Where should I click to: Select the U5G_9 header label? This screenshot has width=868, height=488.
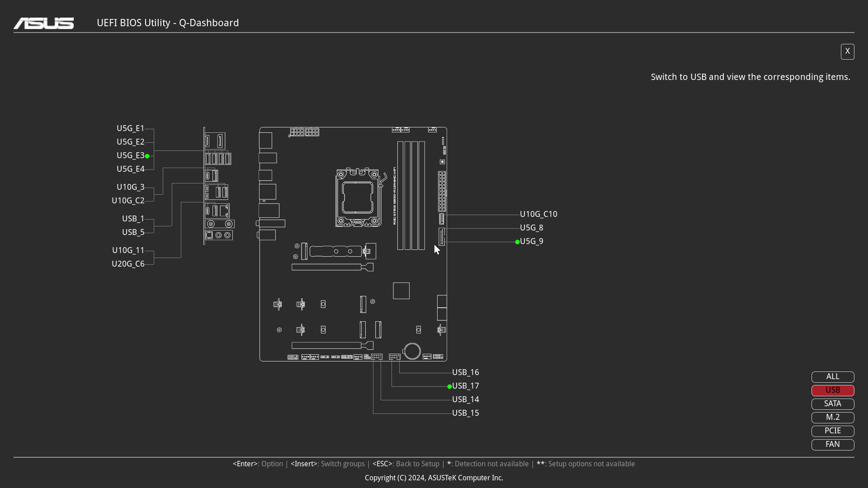click(532, 241)
